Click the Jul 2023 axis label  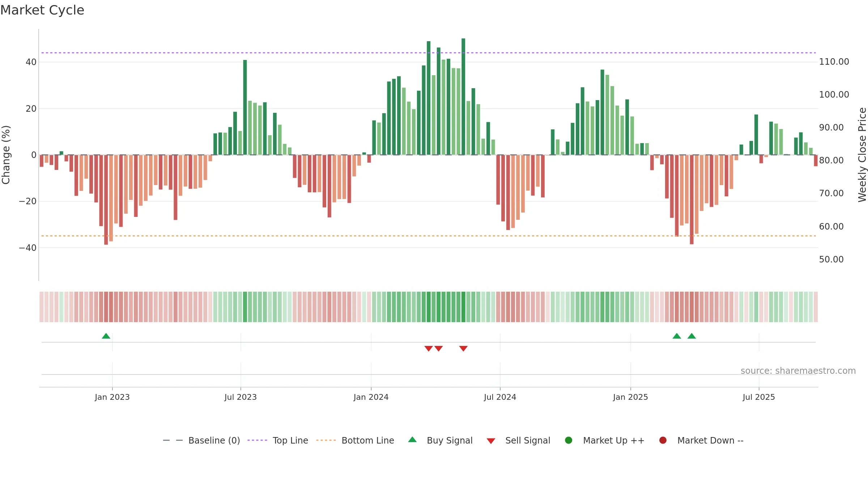coord(241,397)
